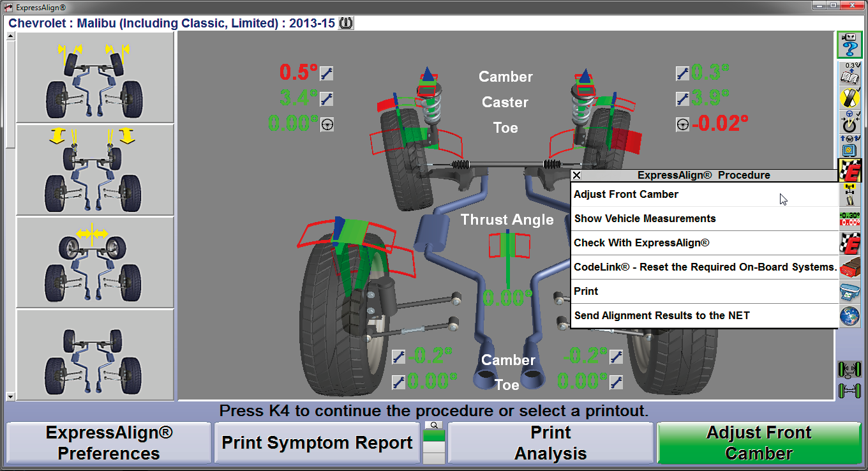Click the small magnifier above the green bar

tap(434, 425)
